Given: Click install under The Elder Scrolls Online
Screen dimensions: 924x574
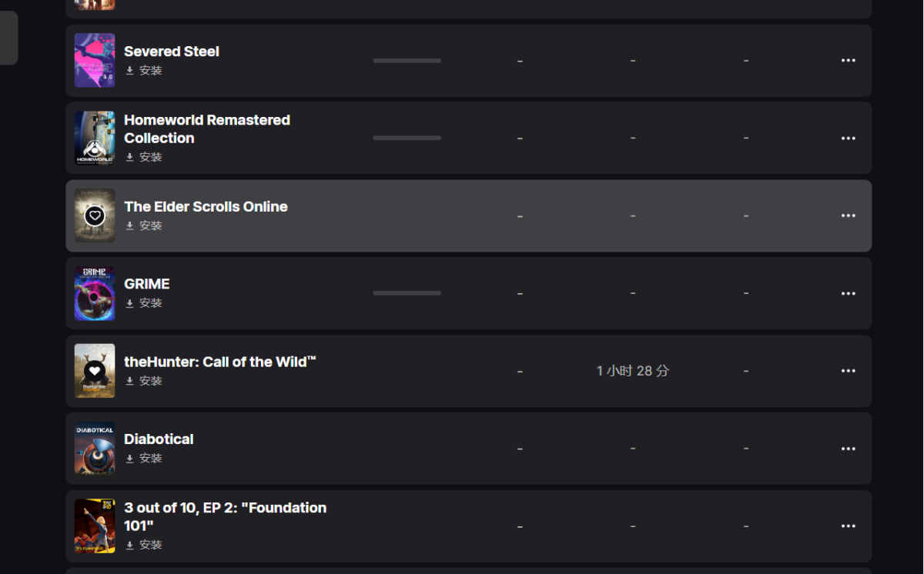Looking at the screenshot, I should pyautogui.click(x=144, y=226).
